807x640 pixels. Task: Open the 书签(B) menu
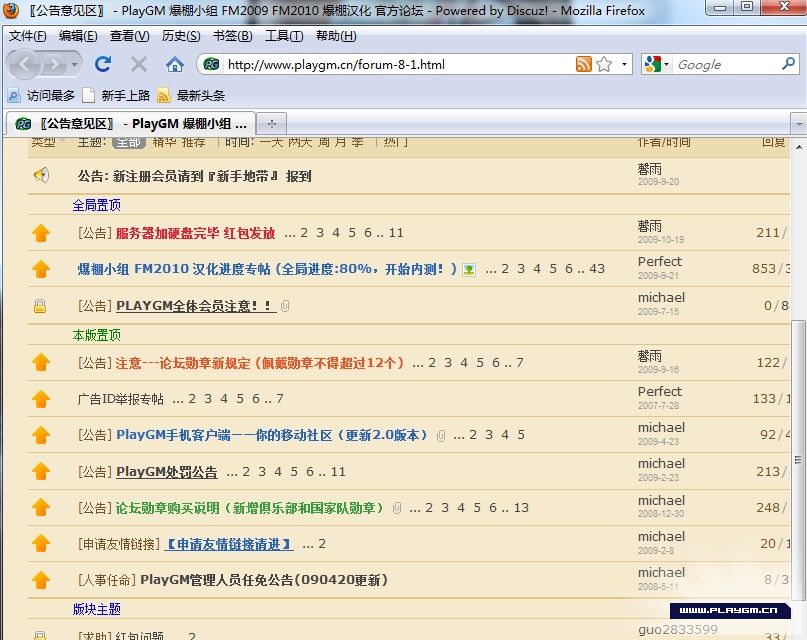coord(232,36)
